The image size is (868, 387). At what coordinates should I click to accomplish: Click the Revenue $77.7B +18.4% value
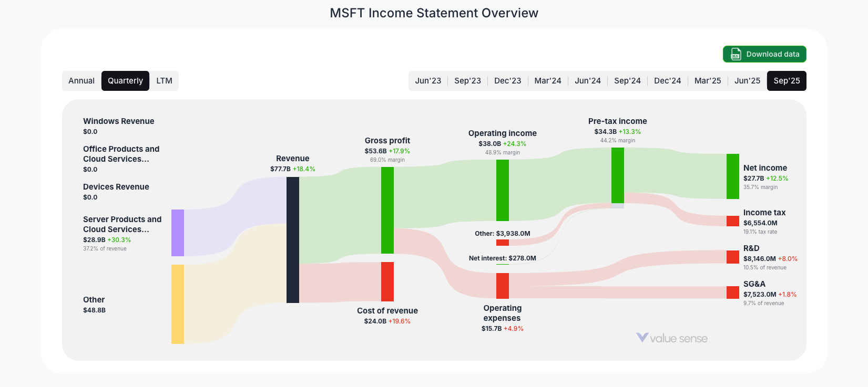pyautogui.click(x=293, y=169)
